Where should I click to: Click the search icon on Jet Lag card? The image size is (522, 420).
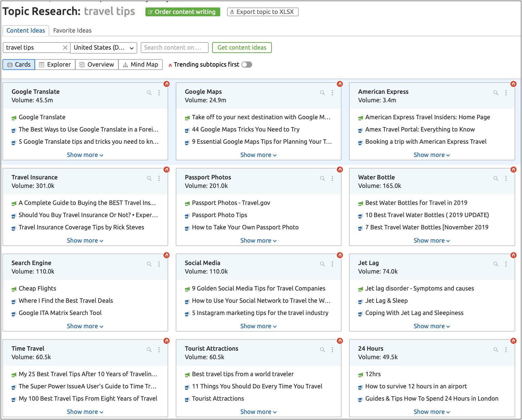click(x=495, y=264)
